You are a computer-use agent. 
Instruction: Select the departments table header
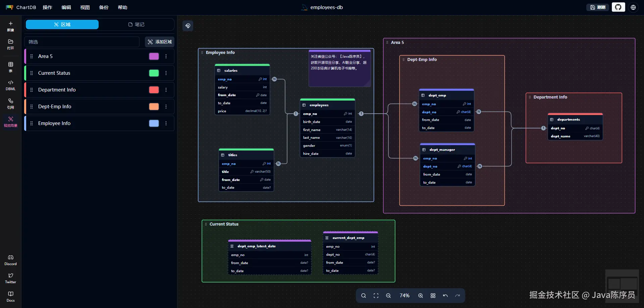pyautogui.click(x=575, y=119)
